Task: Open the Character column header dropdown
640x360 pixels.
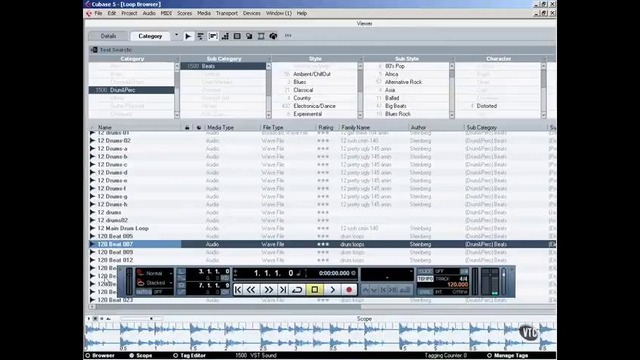Action: coord(544,59)
